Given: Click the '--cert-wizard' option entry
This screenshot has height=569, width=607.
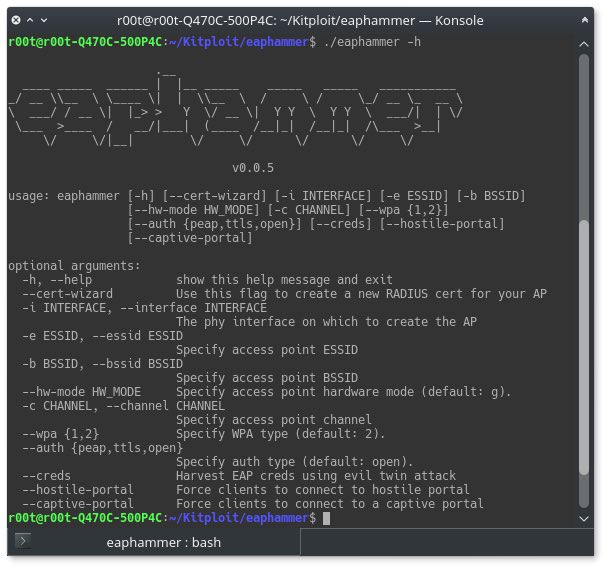Looking at the screenshot, I should pyautogui.click(x=67, y=293).
